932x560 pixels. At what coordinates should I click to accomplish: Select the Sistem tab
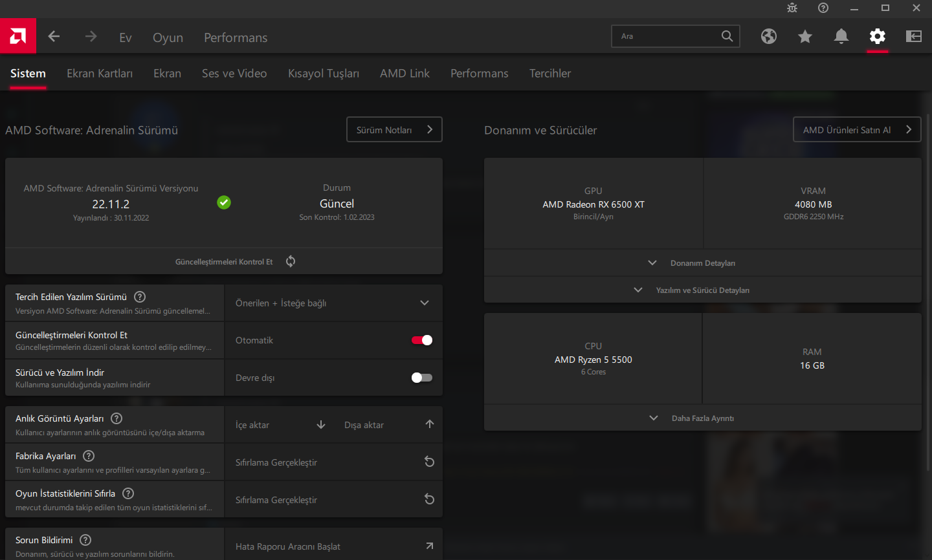click(x=28, y=74)
